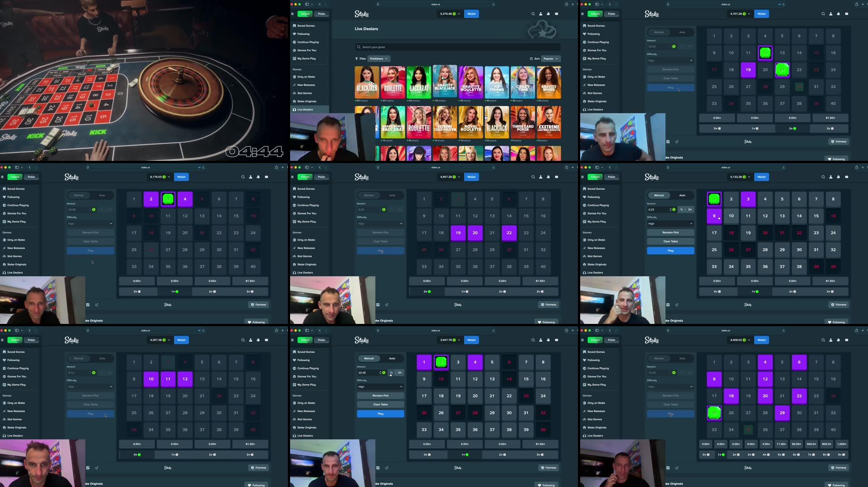Toggle tile 29 in window with balance 4,406.02
The width and height of the screenshot is (868, 487).
(x=782, y=413)
